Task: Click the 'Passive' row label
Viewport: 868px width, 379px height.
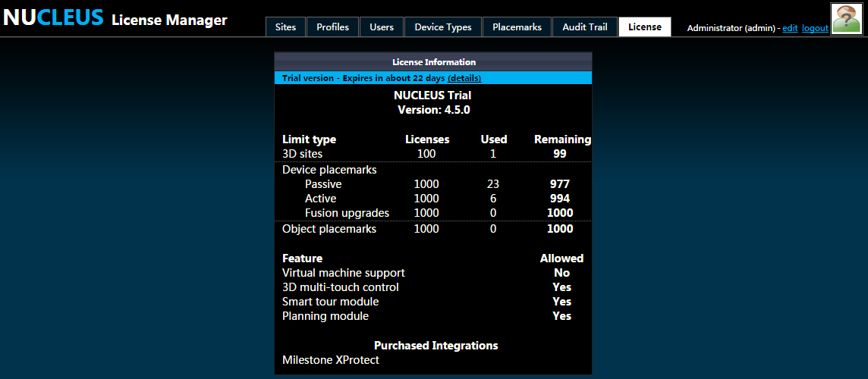Action: [323, 184]
